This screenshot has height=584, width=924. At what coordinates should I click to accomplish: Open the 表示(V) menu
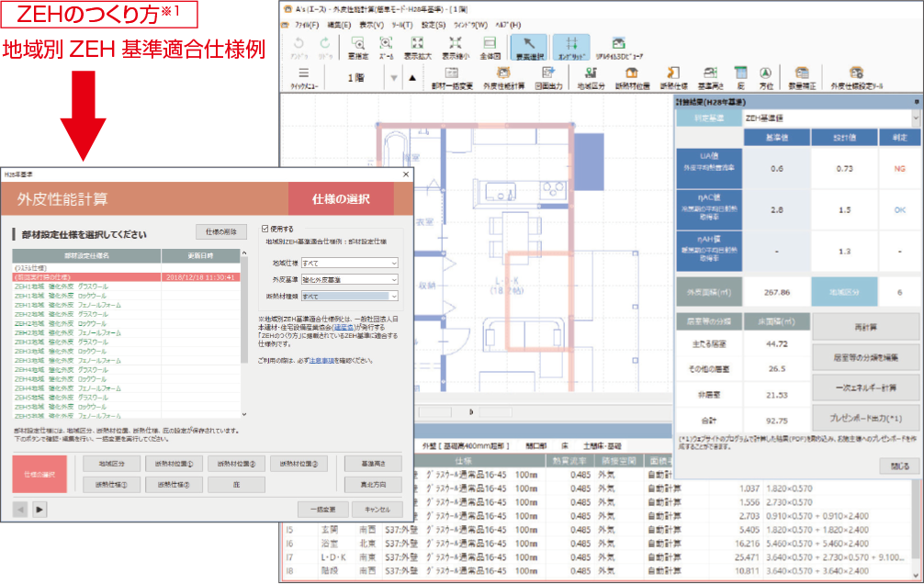coord(371,25)
